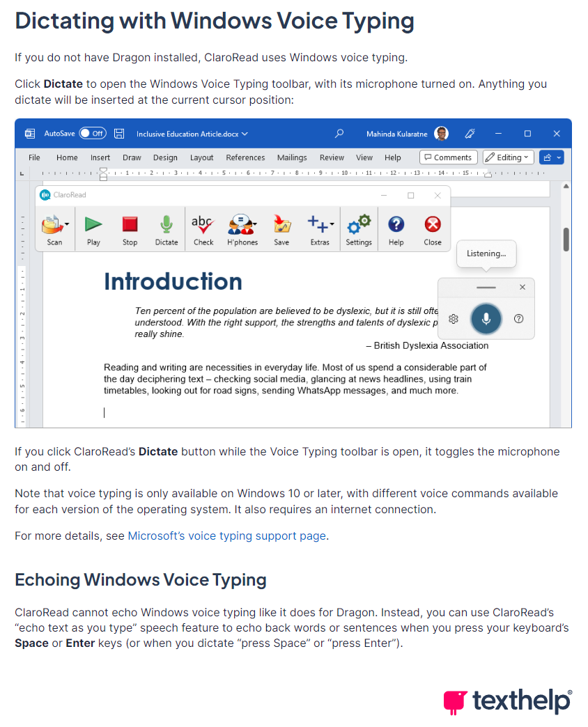Close the voice typing toolbar

coord(522,288)
